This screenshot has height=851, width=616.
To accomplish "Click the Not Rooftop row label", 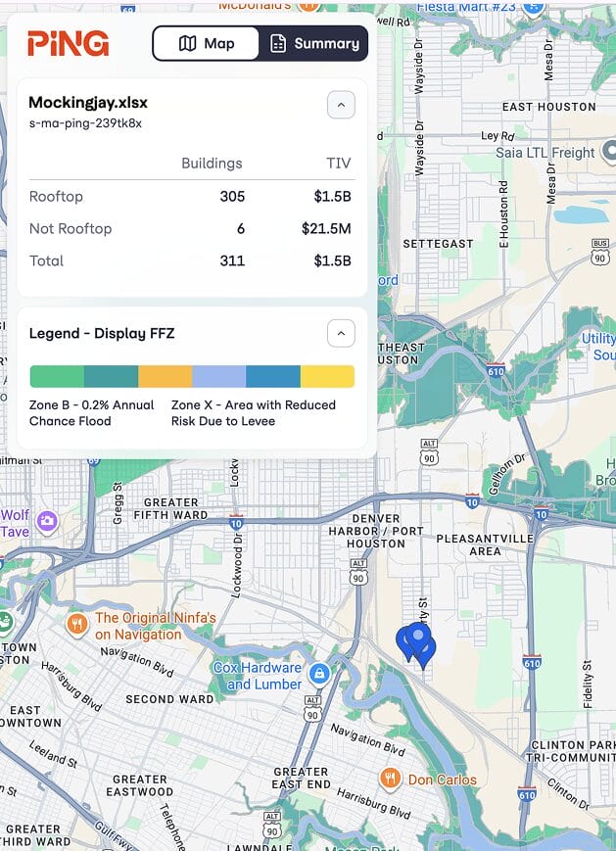I will (x=71, y=228).
